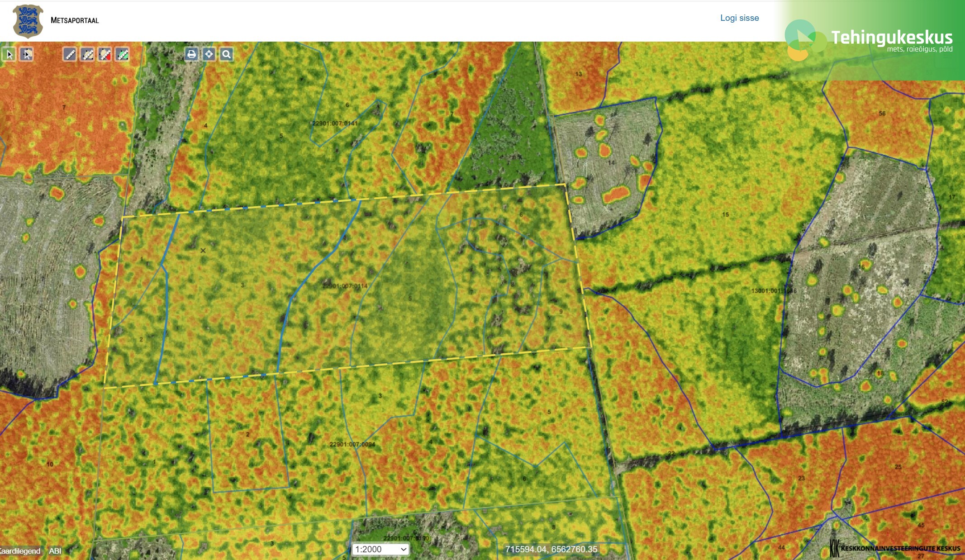This screenshot has height=560, width=965.
Task: Open the 1:2000 map scale dropdown
Action: tap(380, 549)
